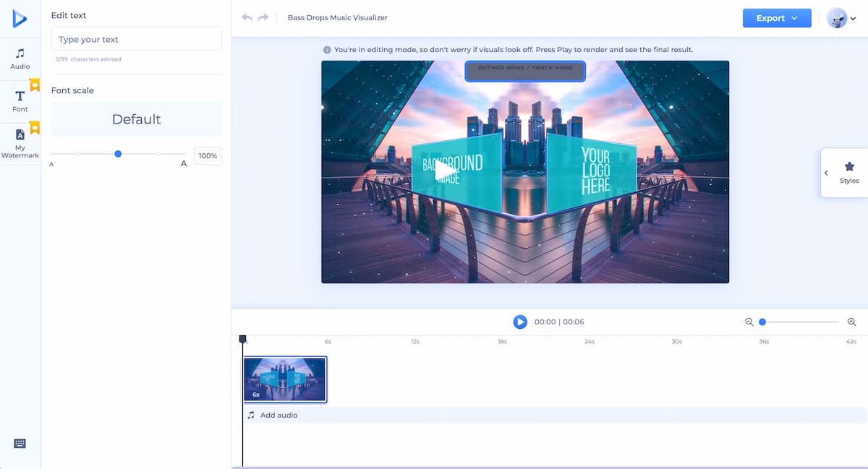Click the info icon in the editing notice
Screen dimensions: 868x469
[327, 50]
